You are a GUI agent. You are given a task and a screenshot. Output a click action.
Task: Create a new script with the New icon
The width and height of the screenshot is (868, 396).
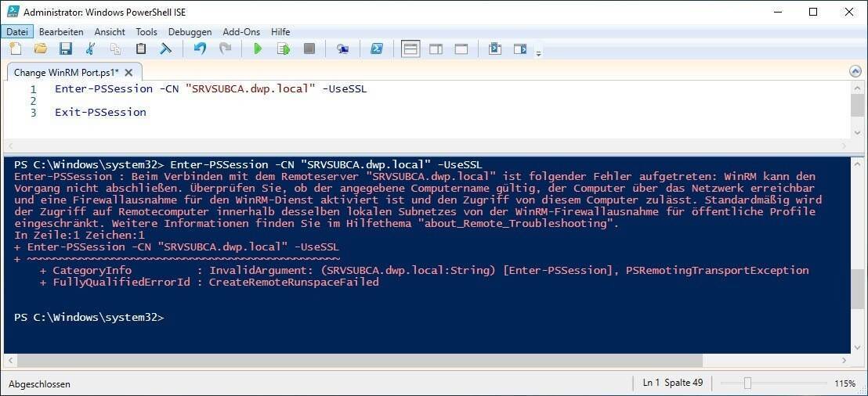pyautogui.click(x=16, y=49)
